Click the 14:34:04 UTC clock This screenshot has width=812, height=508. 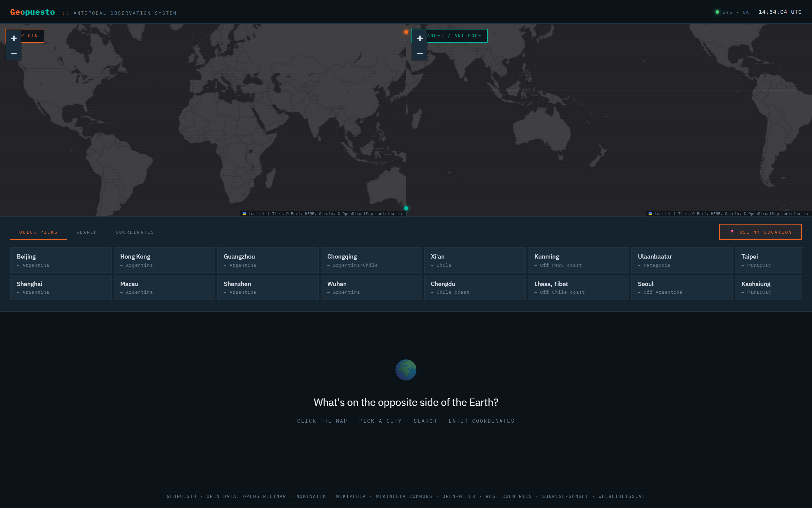(x=780, y=12)
